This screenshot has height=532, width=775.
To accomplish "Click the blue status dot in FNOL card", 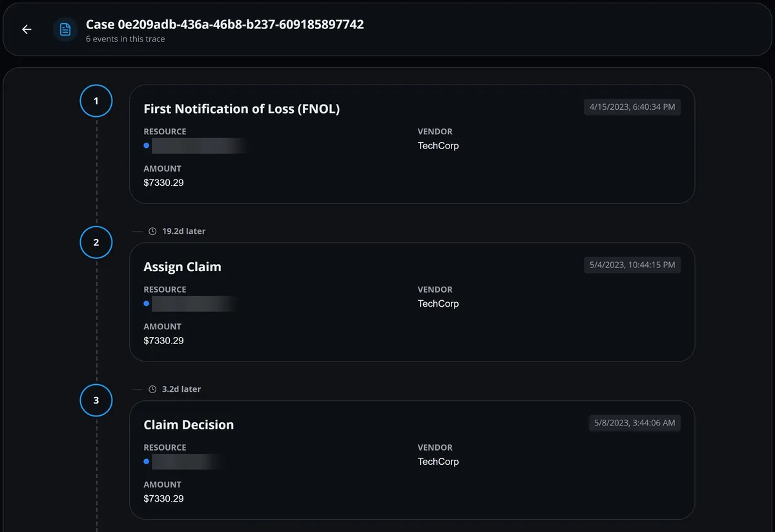I will pyautogui.click(x=147, y=146).
